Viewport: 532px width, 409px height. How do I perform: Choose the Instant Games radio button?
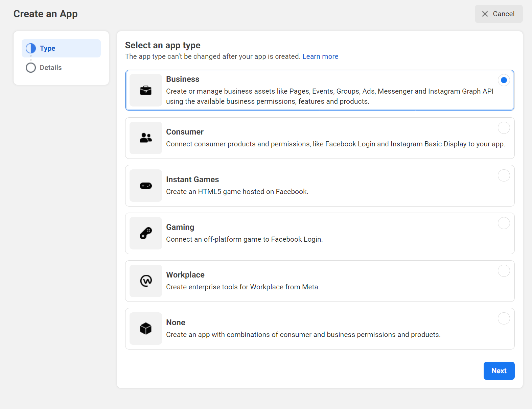504,175
